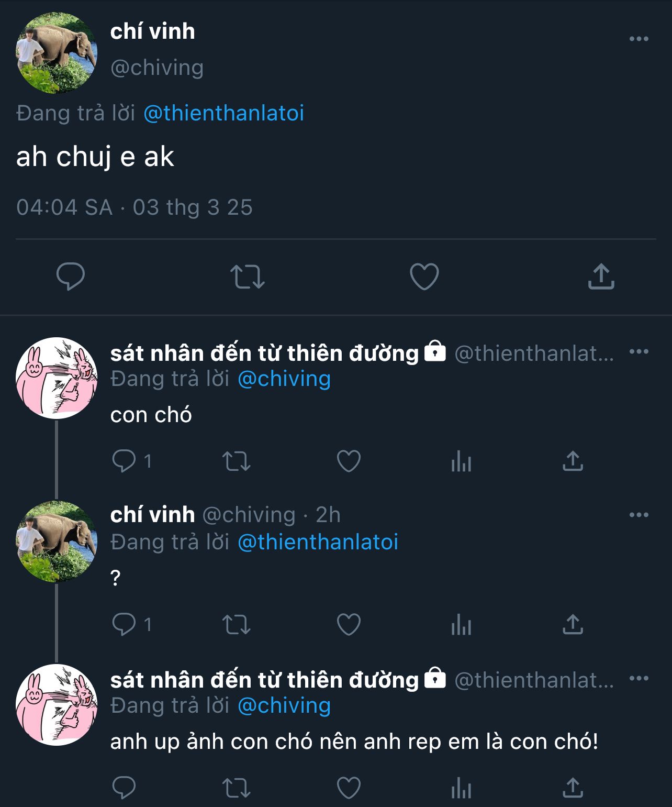Viewport: 672px width, 807px height.
Task: Reply to the main 'ah chuj e ak' tweet
Action: (x=71, y=276)
